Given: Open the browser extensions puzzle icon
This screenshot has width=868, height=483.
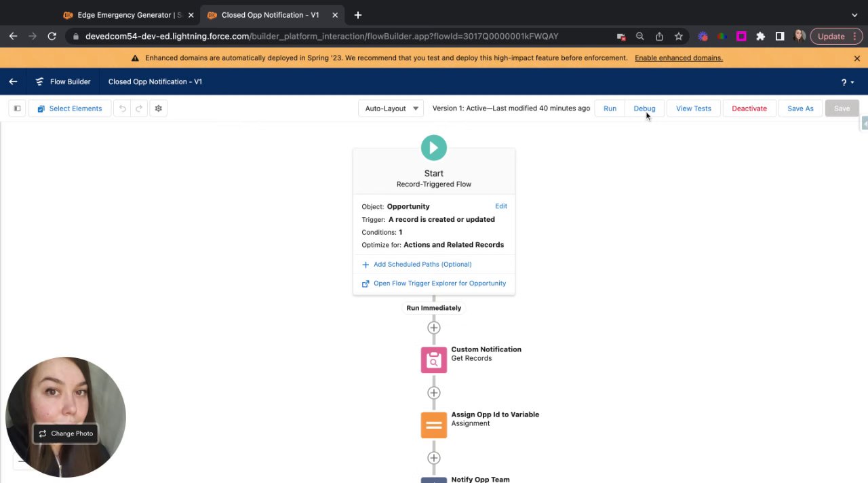Looking at the screenshot, I should click(x=761, y=37).
